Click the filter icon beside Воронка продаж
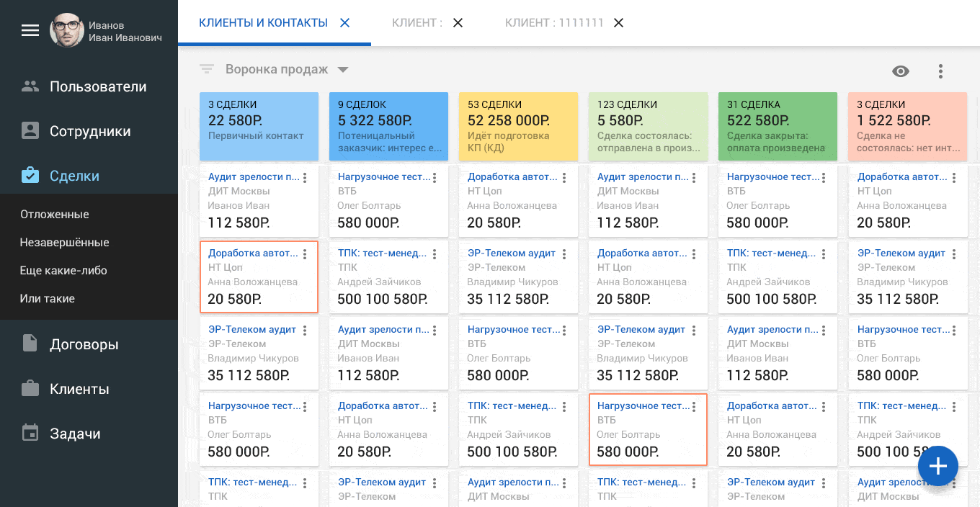 207,69
